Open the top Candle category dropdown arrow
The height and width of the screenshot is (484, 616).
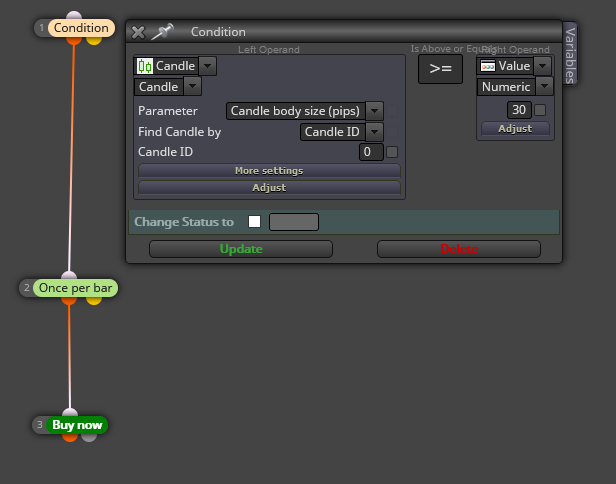[x=207, y=66]
